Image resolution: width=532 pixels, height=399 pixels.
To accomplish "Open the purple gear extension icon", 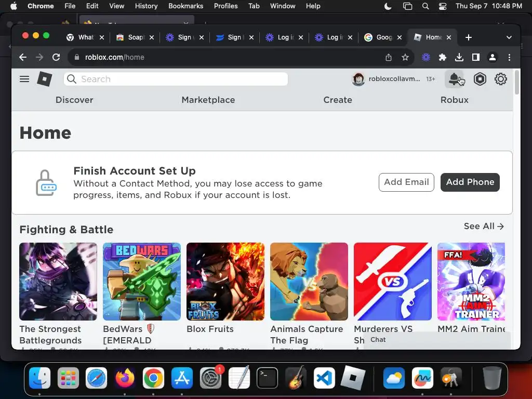I will [426, 57].
